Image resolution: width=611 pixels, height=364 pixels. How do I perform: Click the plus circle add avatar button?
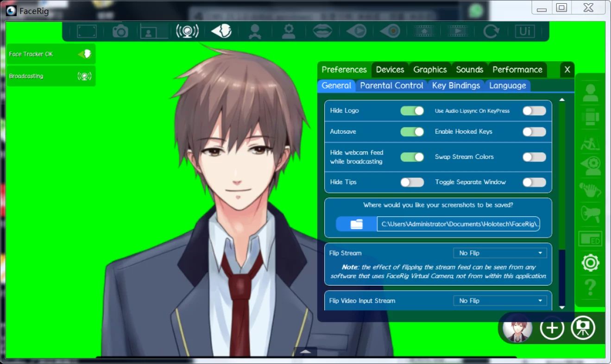pos(552,328)
